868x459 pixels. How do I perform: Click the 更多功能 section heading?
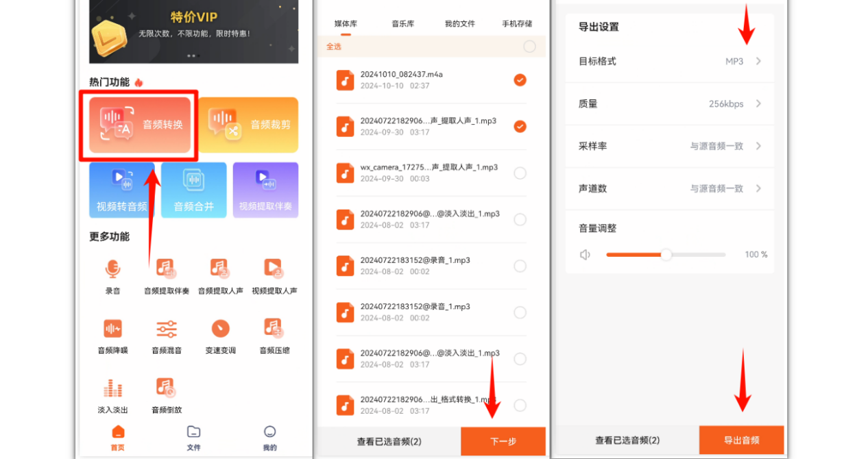pyautogui.click(x=109, y=236)
